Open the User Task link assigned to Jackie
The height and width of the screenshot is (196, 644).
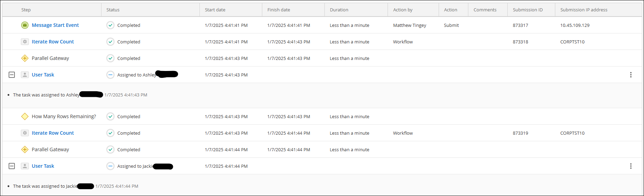click(43, 166)
